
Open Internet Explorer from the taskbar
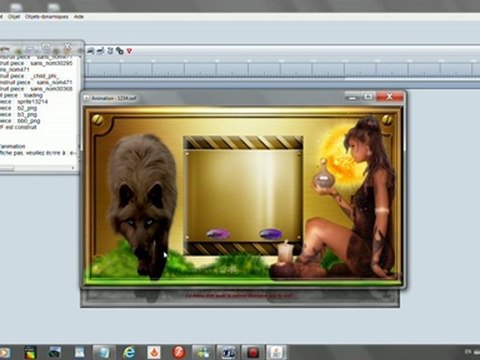[129, 352]
